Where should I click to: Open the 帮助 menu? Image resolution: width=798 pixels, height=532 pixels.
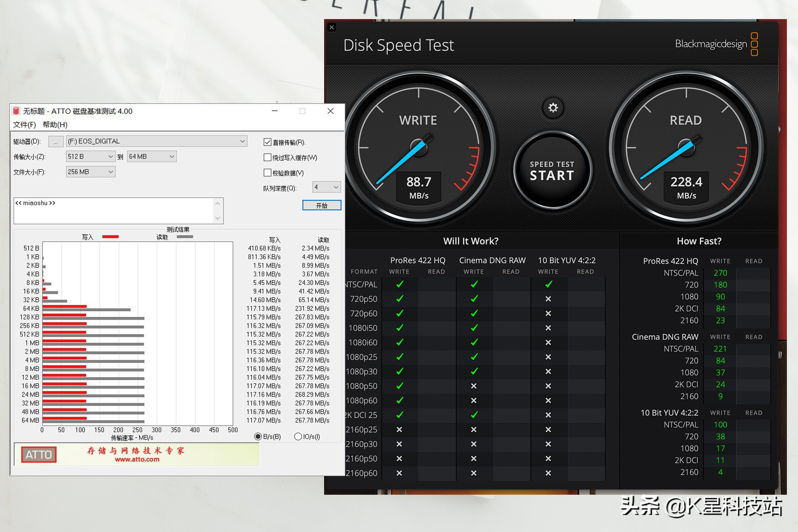(x=55, y=125)
